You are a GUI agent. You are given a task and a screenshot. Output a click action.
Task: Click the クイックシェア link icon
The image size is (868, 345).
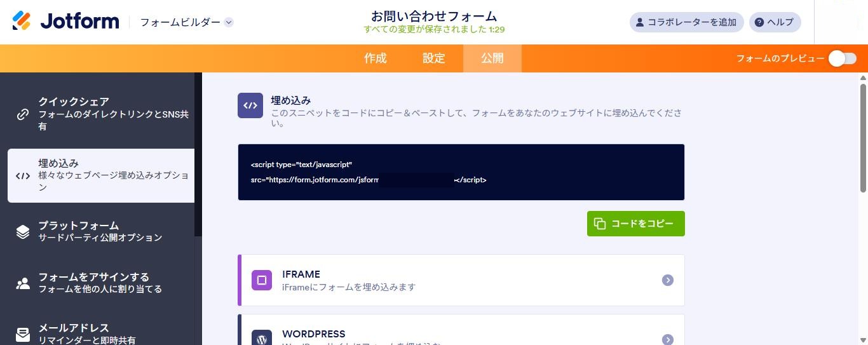(x=23, y=114)
